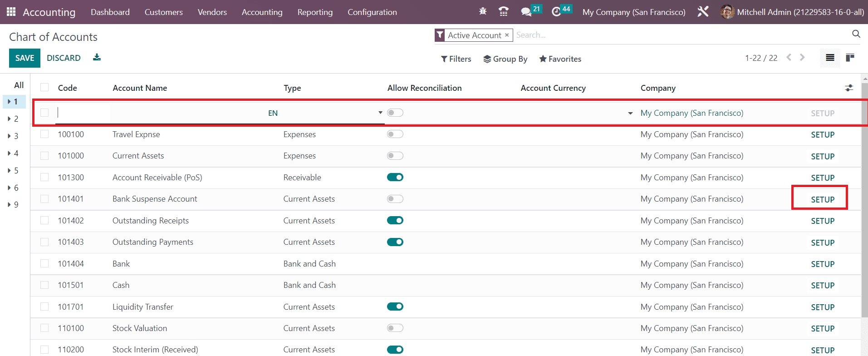Expand account group 1 in sidebar
This screenshot has height=356, width=868.
click(x=14, y=102)
